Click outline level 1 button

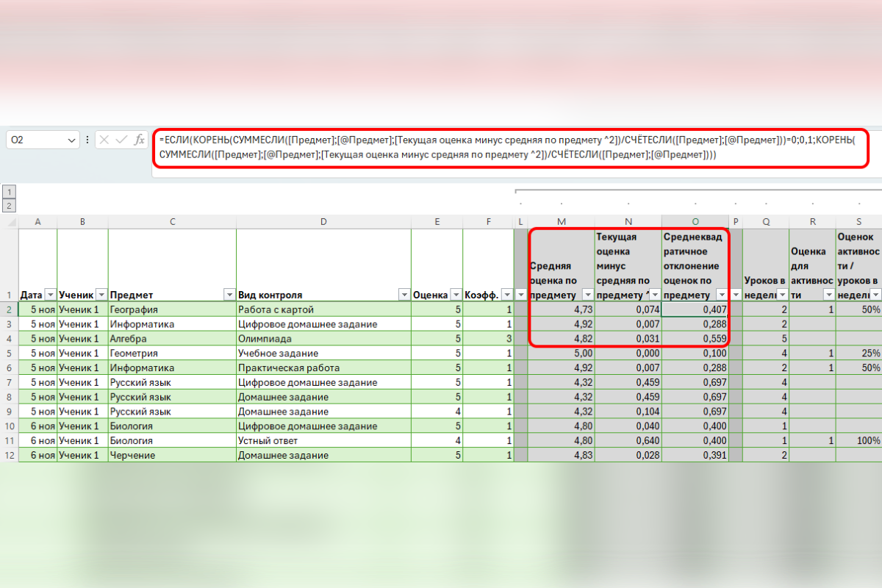[10, 192]
